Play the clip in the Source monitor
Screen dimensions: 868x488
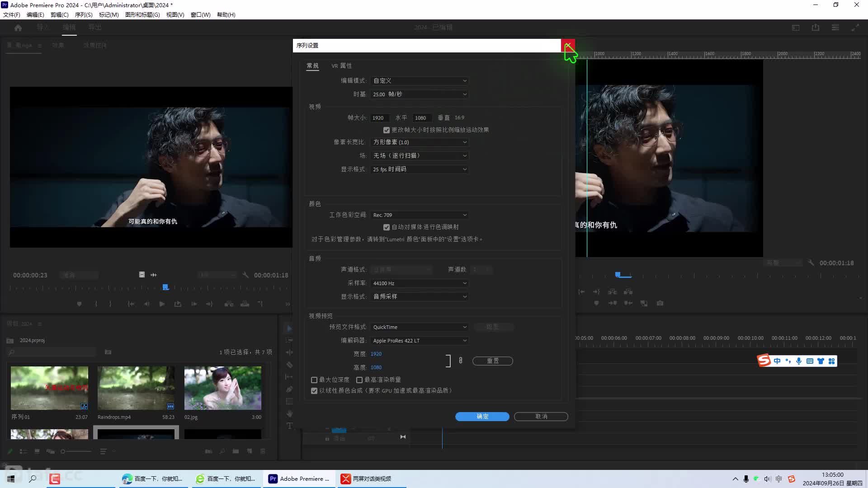pyautogui.click(x=162, y=304)
